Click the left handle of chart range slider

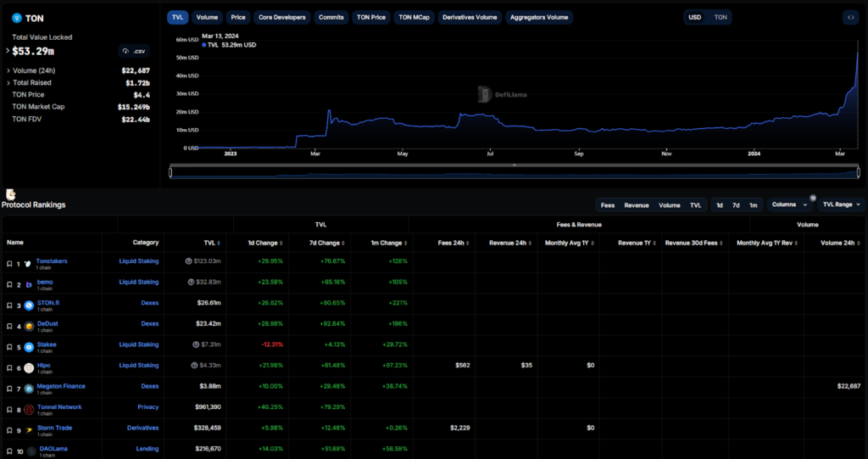170,172
